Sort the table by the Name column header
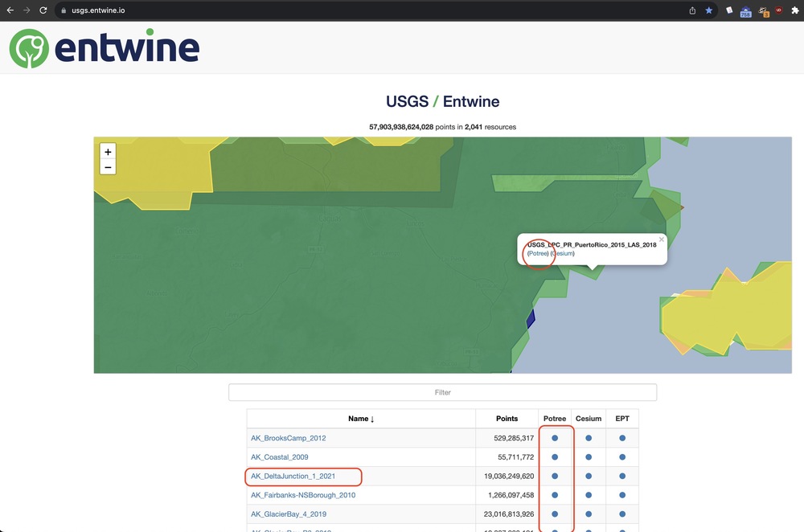804x532 pixels. [361, 419]
